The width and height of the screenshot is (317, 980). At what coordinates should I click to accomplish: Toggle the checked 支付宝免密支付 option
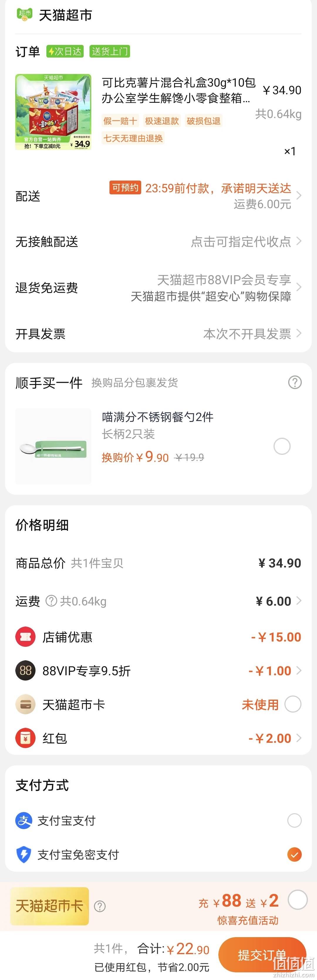pos(295,854)
